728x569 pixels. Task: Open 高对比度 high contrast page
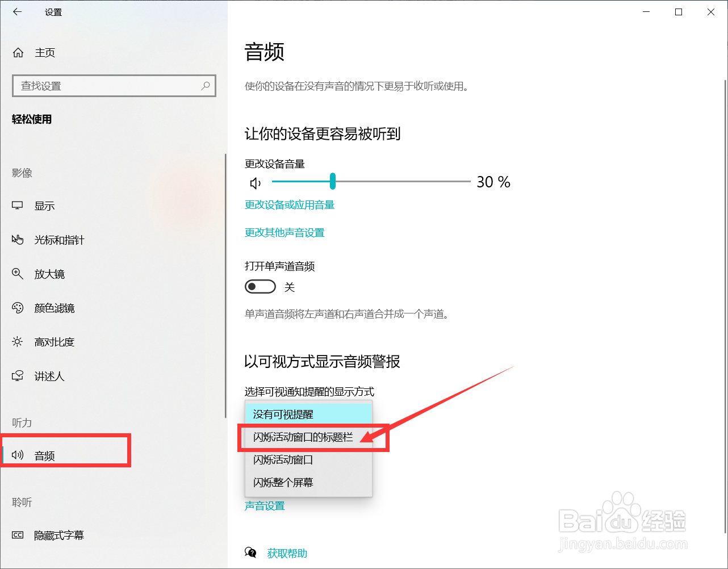[x=55, y=342]
